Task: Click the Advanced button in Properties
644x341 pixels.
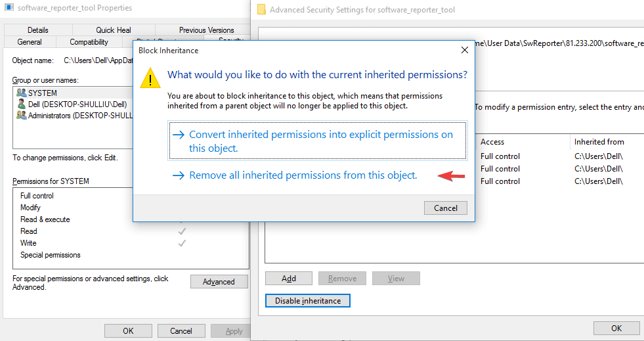Action: pyautogui.click(x=219, y=282)
